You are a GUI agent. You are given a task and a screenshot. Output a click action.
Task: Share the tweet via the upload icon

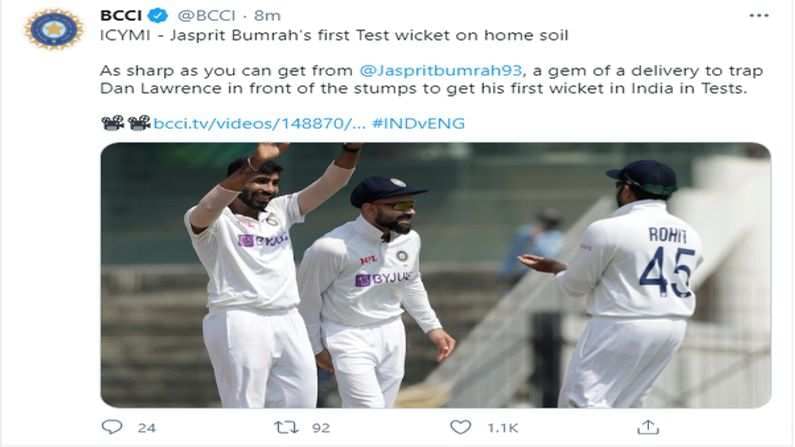pyautogui.click(x=648, y=427)
